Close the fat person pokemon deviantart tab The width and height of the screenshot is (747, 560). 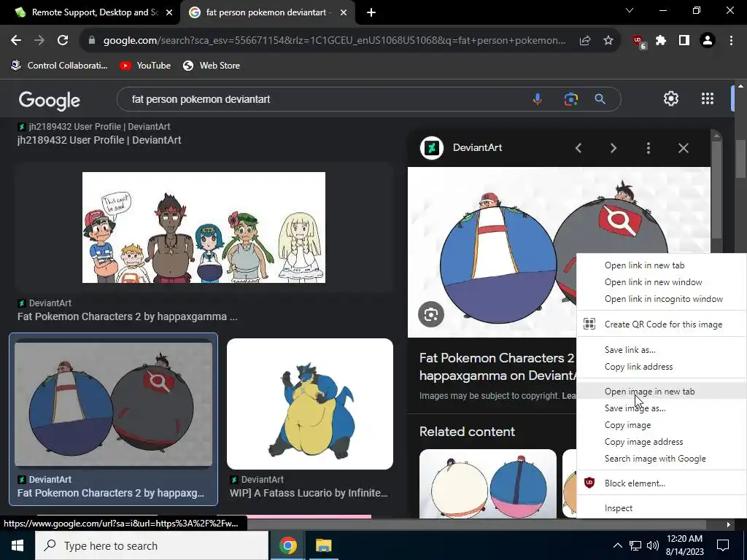pyautogui.click(x=344, y=12)
